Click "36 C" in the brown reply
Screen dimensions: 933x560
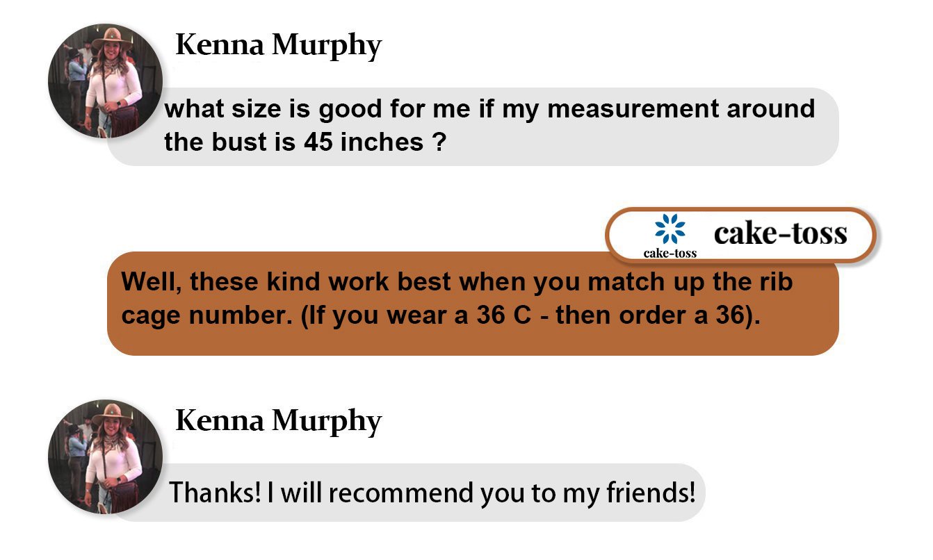click(505, 315)
